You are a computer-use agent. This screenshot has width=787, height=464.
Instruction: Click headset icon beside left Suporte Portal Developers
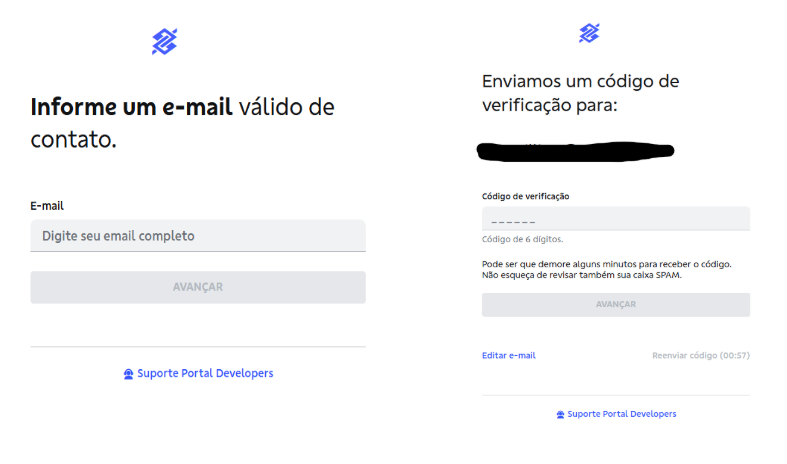point(128,374)
